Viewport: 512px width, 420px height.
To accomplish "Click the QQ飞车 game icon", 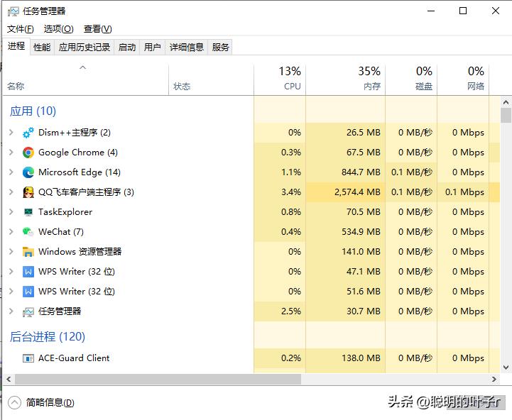I will coord(28,192).
